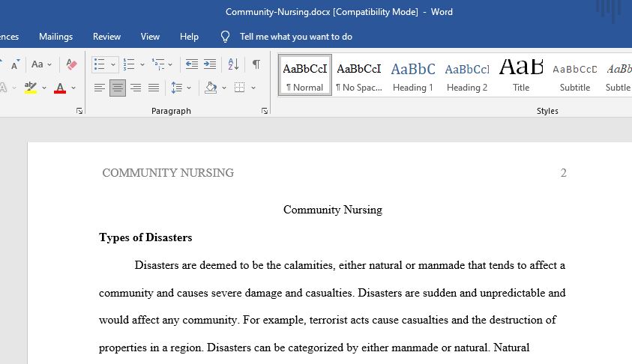
Task: Increase paragraph indent
Action: click(210, 64)
